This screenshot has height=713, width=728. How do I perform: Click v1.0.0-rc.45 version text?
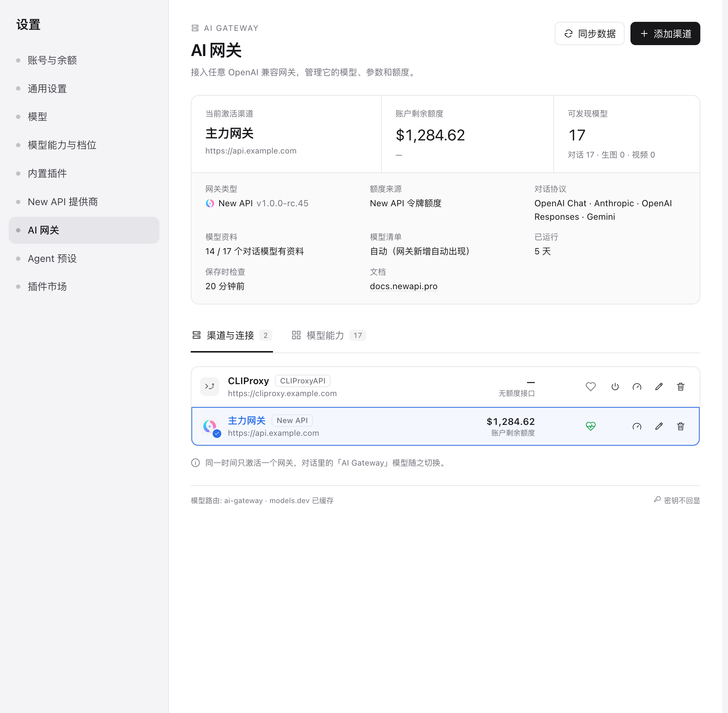(282, 203)
